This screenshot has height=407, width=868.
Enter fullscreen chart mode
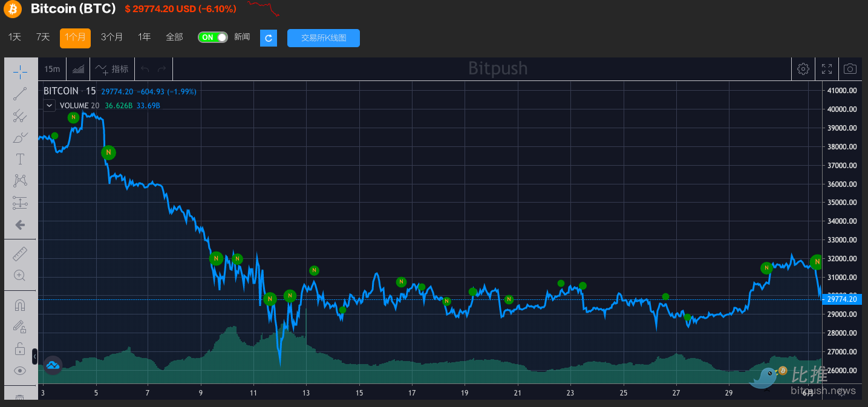827,69
